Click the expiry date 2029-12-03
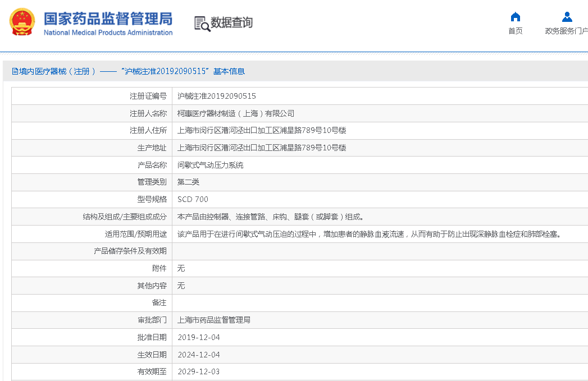588x381 pixels. [x=198, y=371]
